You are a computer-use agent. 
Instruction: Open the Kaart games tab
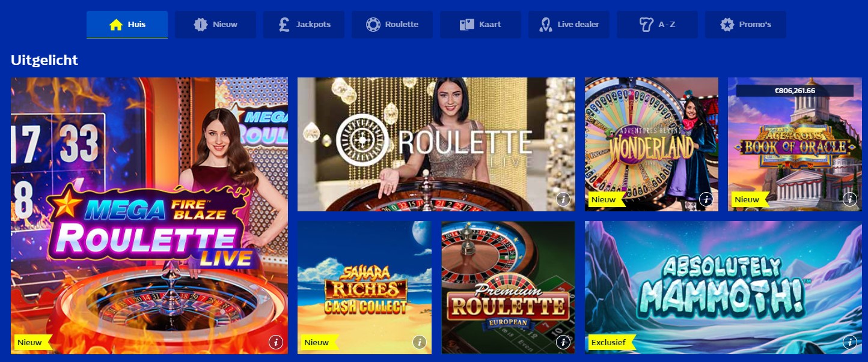point(480,25)
